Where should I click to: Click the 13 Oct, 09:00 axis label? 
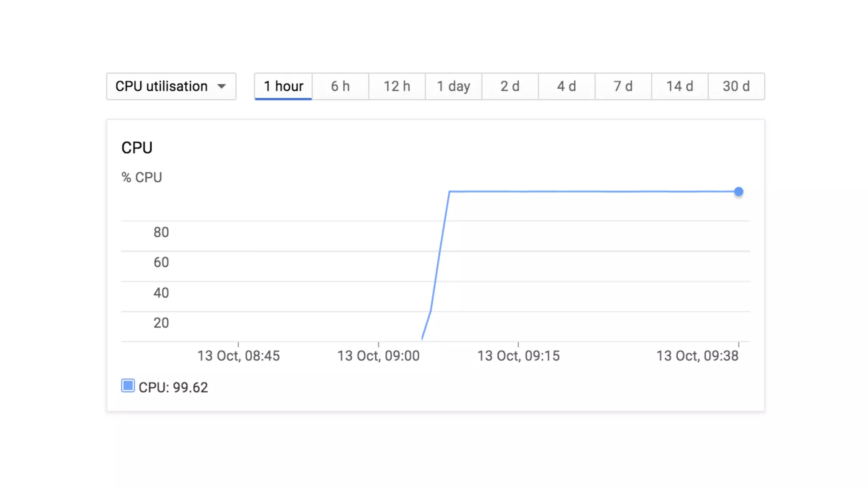(x=378, y=356)
